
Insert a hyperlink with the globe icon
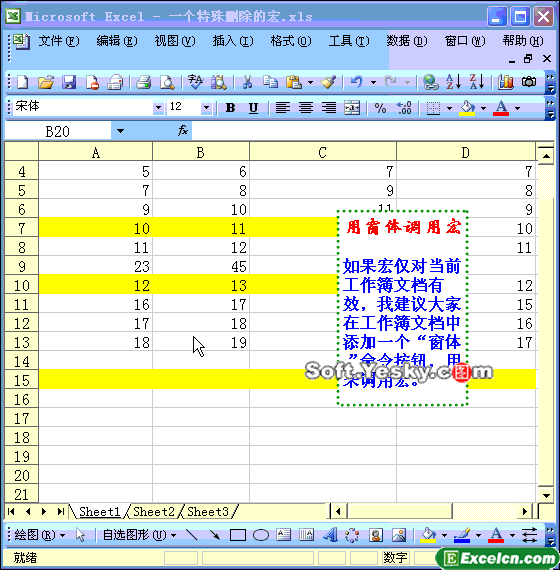[431, 82]
